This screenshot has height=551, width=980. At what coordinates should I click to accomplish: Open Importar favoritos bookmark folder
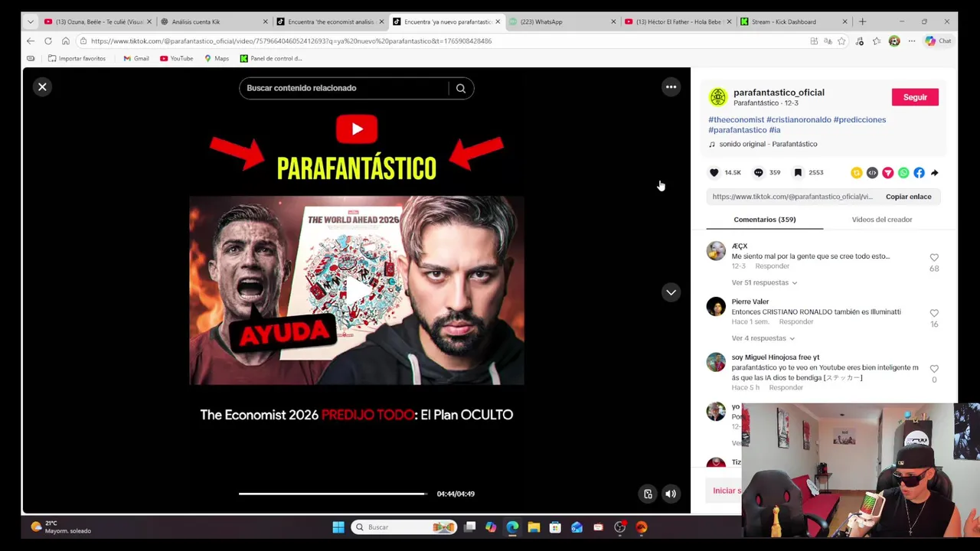click(77, 58)
